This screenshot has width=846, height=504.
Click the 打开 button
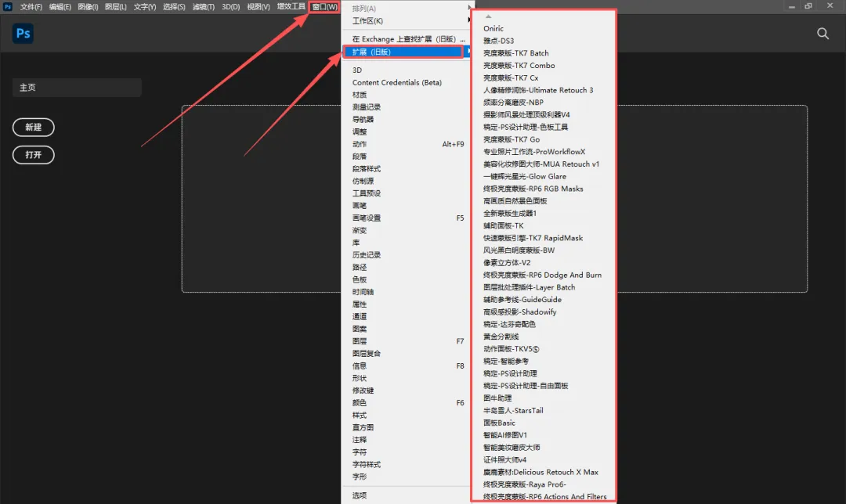tap(34, 155)
